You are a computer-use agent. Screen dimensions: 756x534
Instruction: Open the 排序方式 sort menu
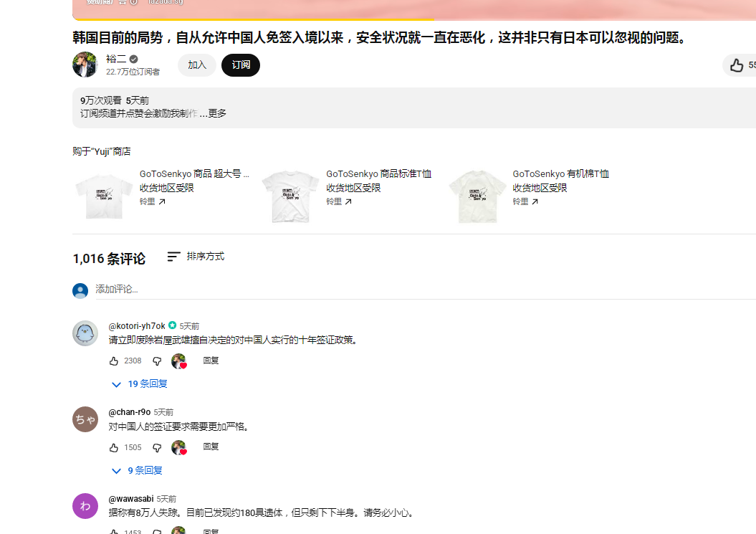(205, 257)
